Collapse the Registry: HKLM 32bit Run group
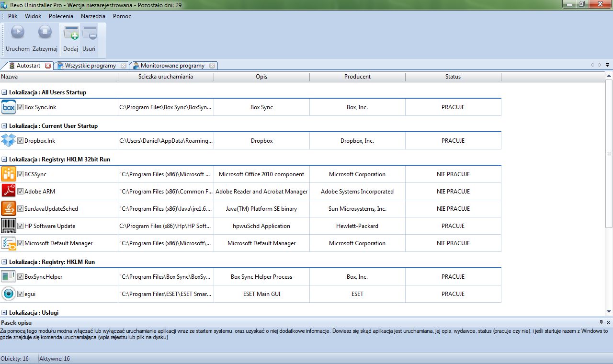This screenshot has height=364, width=613. (x=4, y=159)
